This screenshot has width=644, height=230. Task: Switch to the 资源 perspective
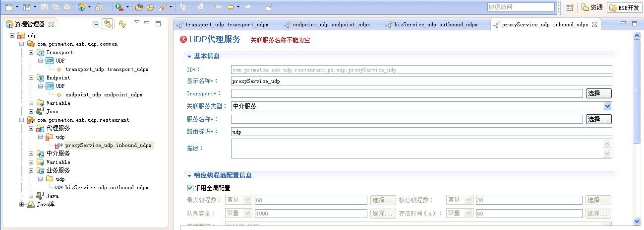pyautogui.click(x=592, y=7)
